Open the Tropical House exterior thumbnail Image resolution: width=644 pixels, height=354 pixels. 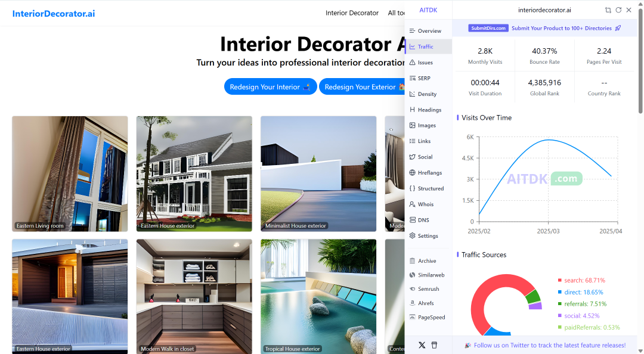tap(318, 297)
